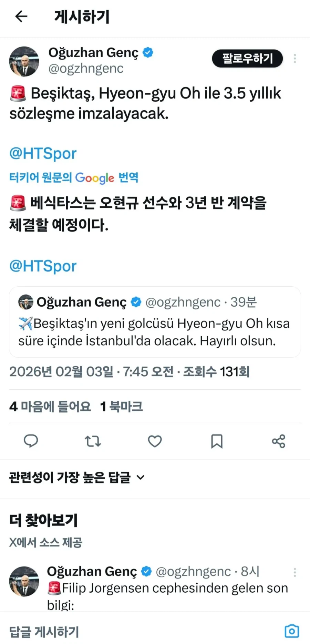Image resolution: width=310 pixels, height=644 pixels.
Task: Tap the share icon
Action: pos(278,441)
